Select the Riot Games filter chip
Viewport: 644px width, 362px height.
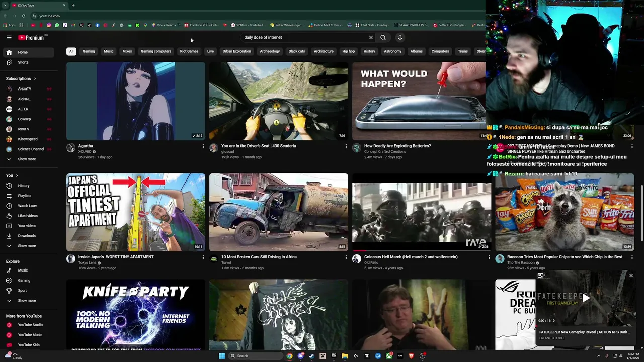[x=189, y=51]
